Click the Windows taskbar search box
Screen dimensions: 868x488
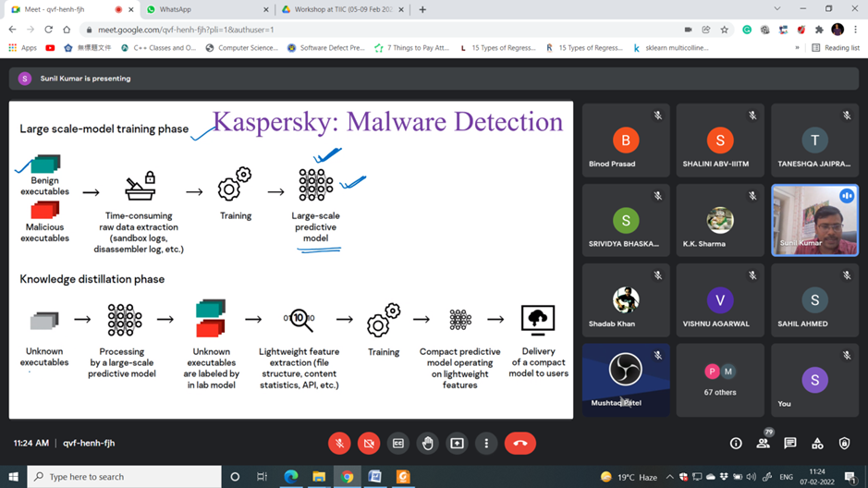click(x=125, y=477)
